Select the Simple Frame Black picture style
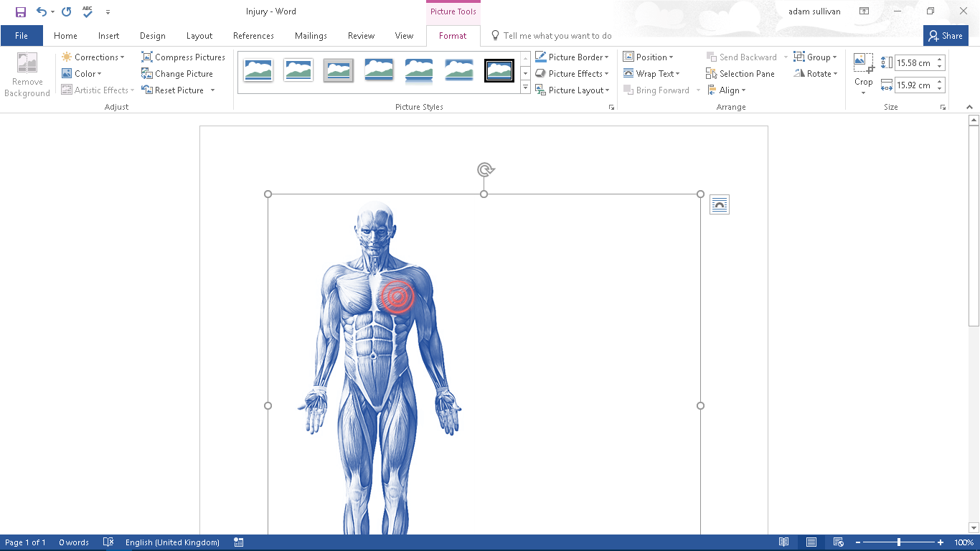The height and width of the screenshot is (551, 980). 499,70
